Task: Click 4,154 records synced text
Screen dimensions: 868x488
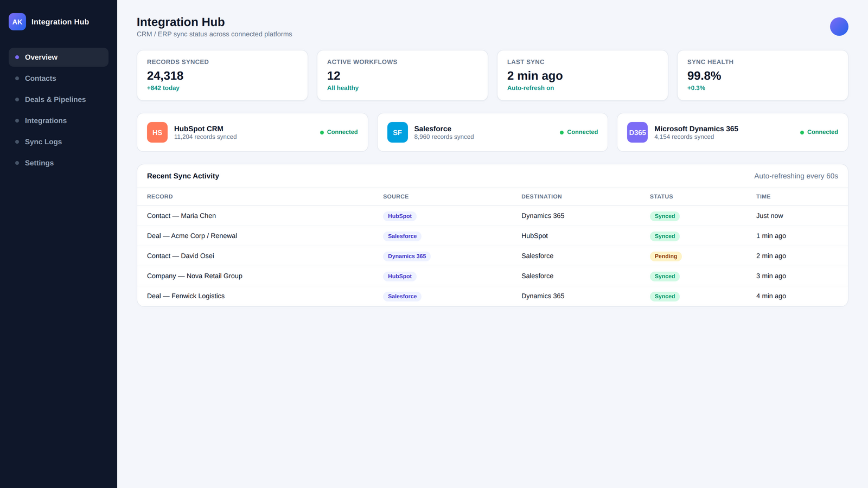Action: pyautogui.click(x=684, y=137)
